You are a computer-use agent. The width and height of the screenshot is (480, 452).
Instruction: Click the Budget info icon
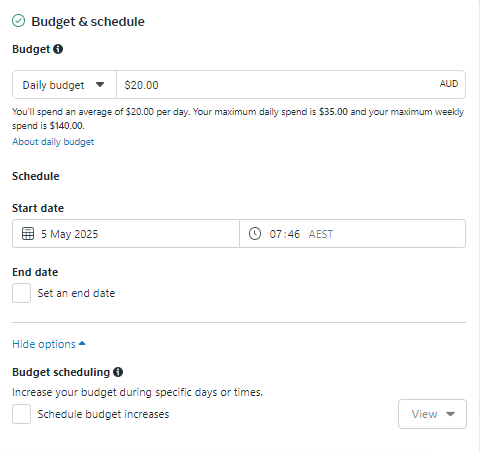point(58,49)
